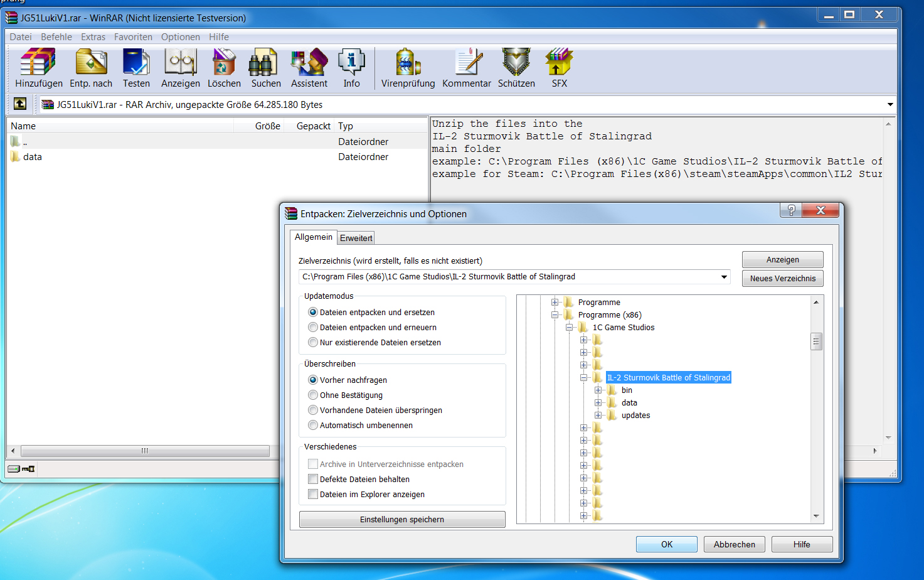Open the Datei menu

point(21,37)
